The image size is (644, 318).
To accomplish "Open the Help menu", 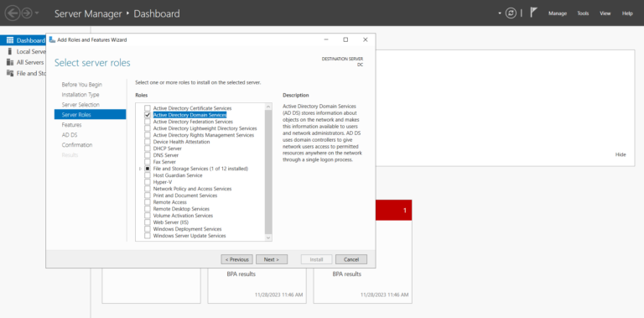I will point(627,13).
